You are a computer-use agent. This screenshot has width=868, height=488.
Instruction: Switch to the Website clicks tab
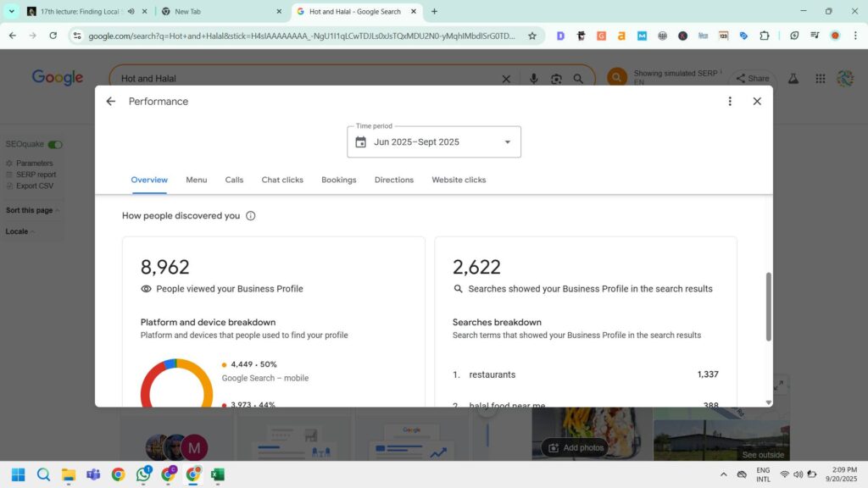459,180
